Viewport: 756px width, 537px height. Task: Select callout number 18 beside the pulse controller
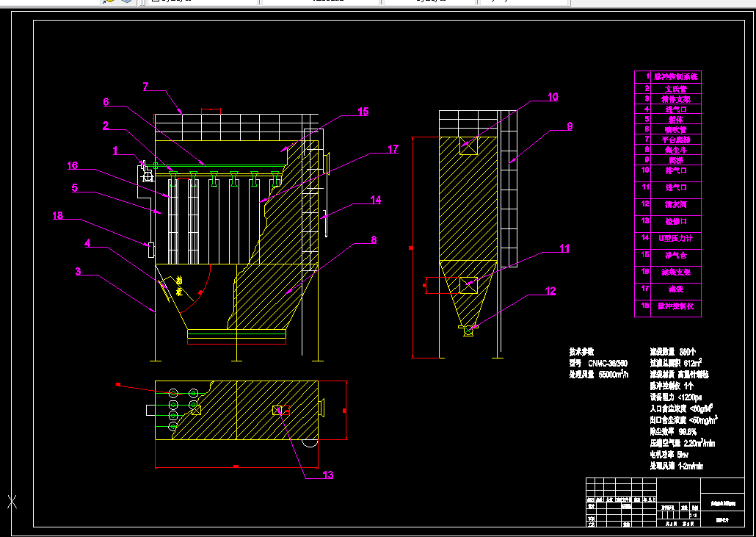[x=58, y=215]
